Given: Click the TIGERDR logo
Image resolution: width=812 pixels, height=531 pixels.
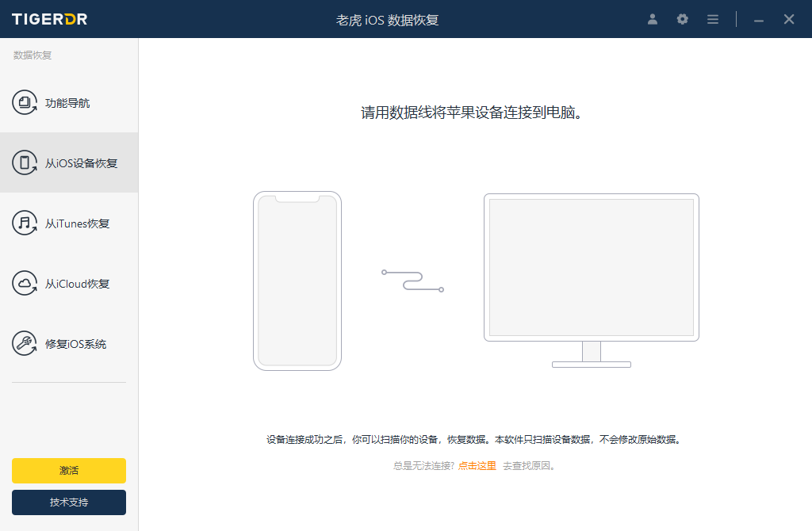Looking at the screenshot, I should 48,19.
